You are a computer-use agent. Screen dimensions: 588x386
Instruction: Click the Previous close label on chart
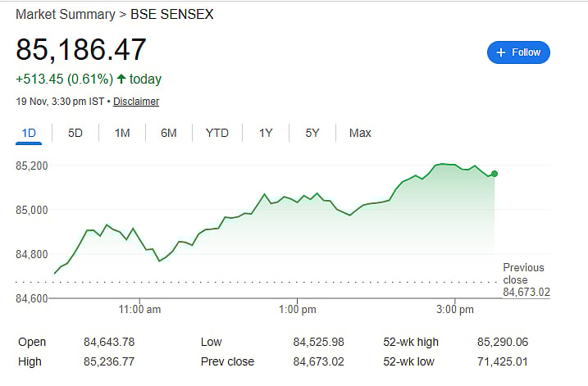coord(523,274)
